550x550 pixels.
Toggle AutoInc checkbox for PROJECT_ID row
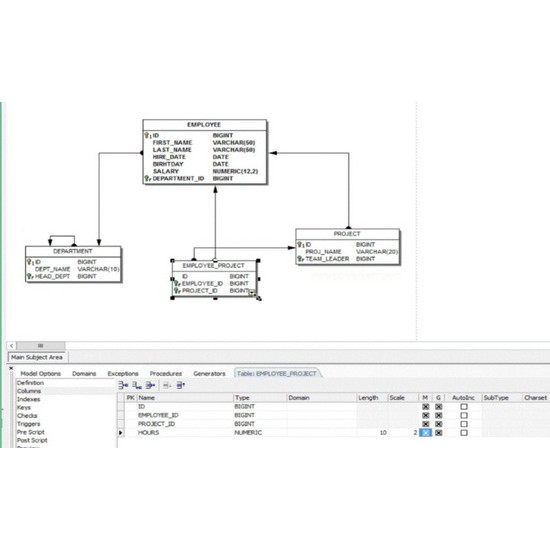click(x=464, y=424)
